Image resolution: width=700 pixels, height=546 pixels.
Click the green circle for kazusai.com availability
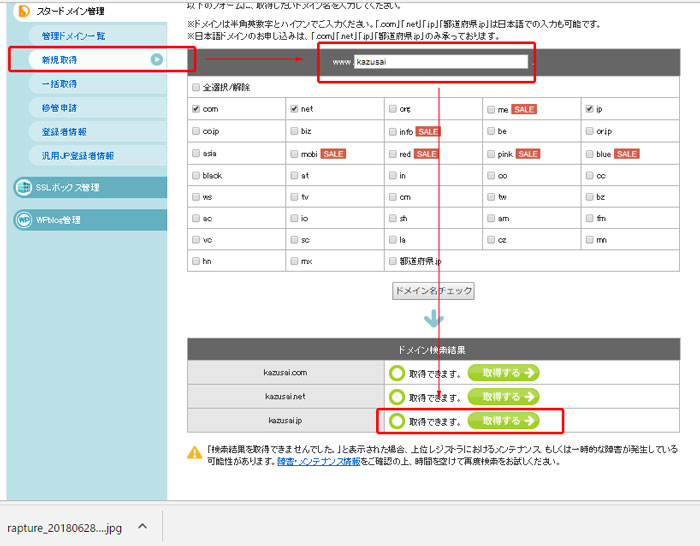[397, 373]
